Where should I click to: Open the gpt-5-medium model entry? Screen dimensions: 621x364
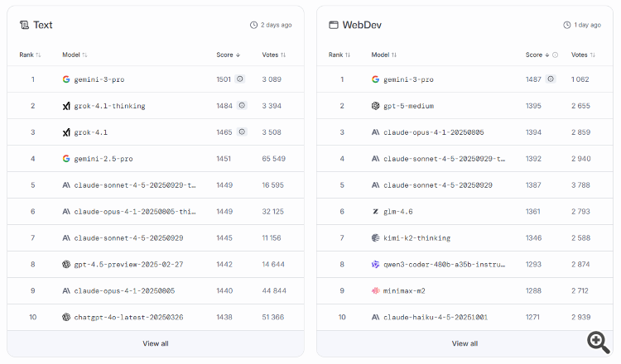[x=408, y=106]
